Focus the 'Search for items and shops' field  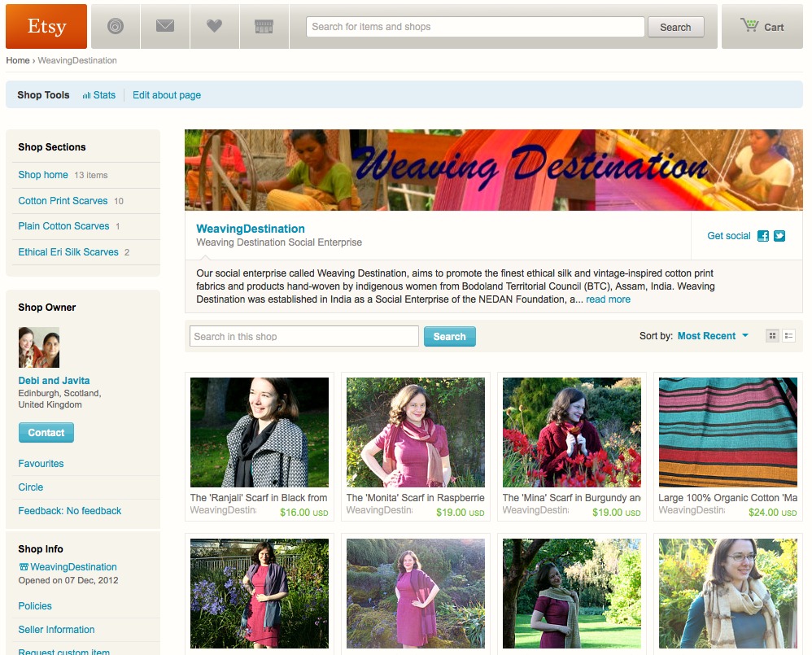(x=475, y=27)
